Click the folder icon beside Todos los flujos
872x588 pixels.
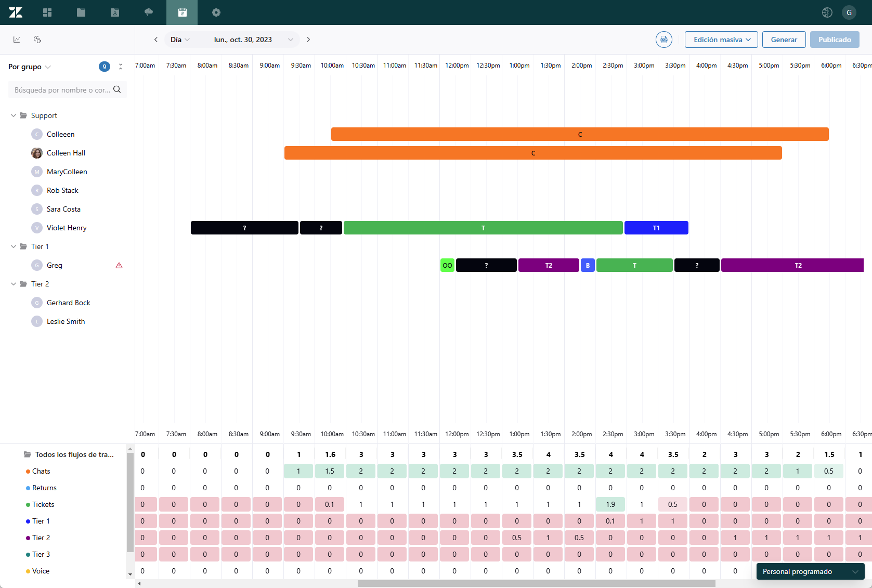27,454
